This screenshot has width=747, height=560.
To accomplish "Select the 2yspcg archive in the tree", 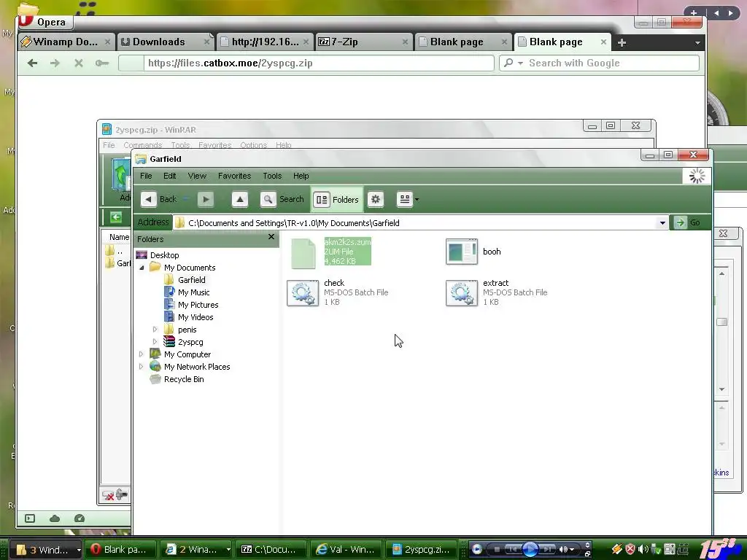I will (190, 342).
